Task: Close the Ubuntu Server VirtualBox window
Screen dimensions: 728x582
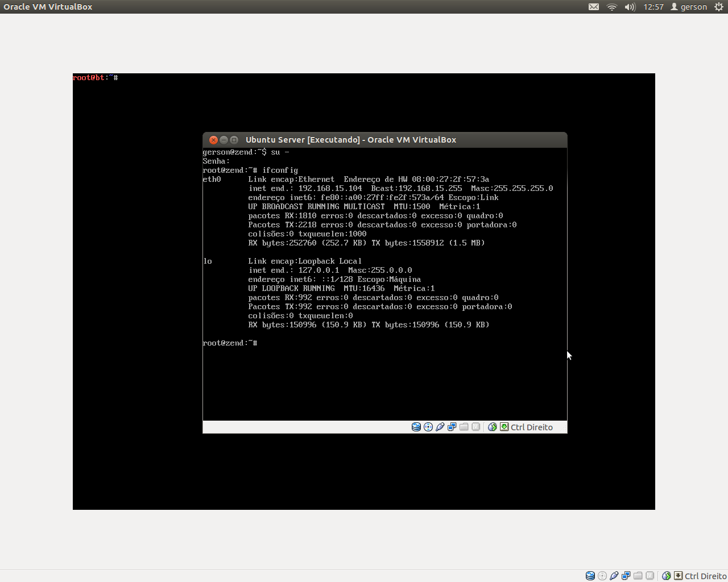Action: click(213, 140)
